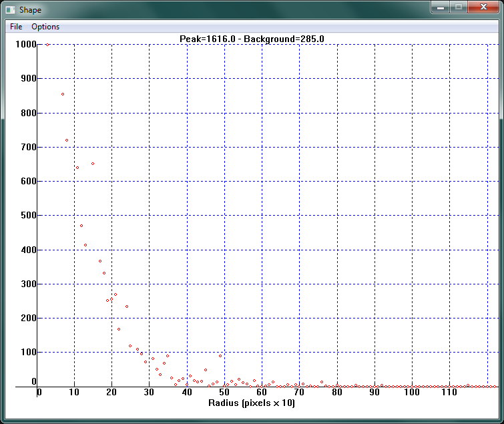Maximize the Shape window

click(459, 7)
